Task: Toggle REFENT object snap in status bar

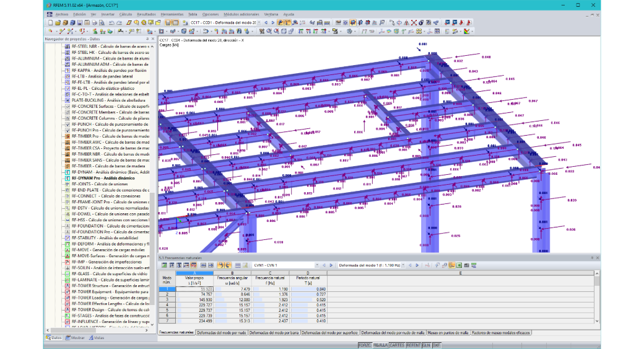Action: pos(414,345)
